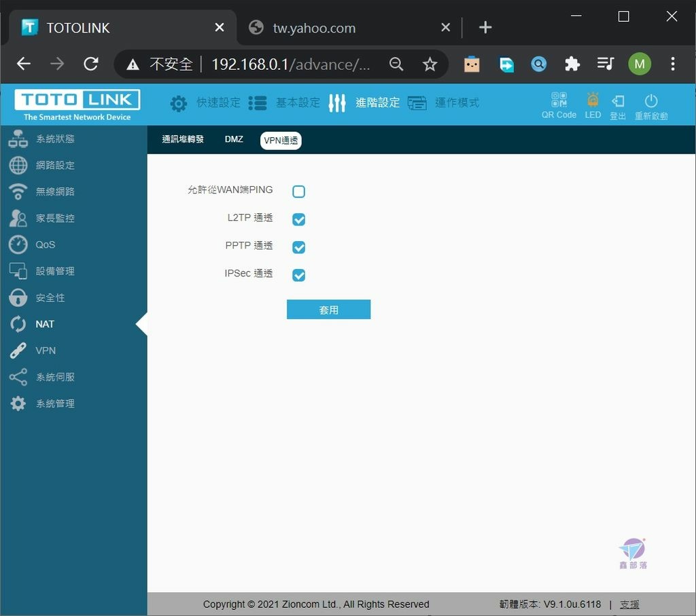Open 無線網路 wifi icon
The image size is (696, 616).
[18, 192]
